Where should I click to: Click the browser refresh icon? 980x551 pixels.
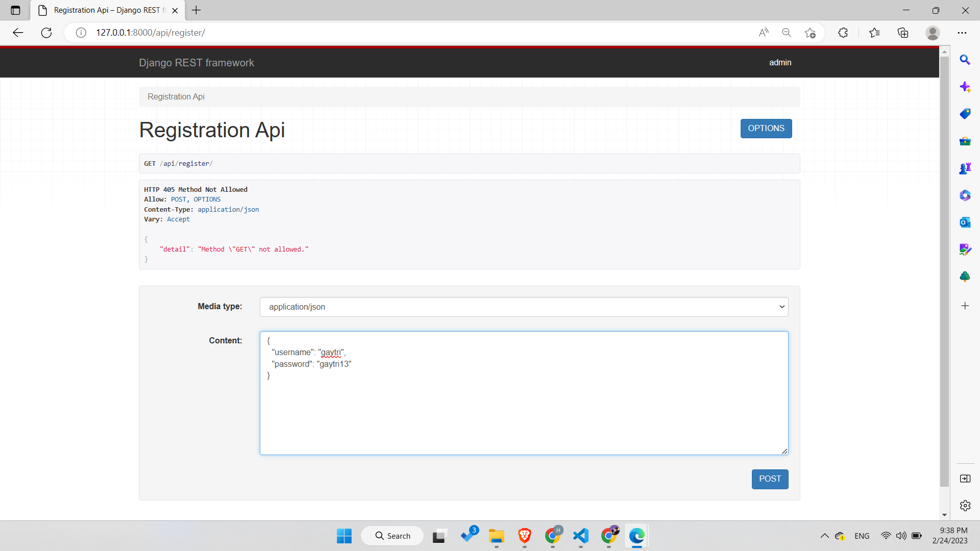click(46, 33)
